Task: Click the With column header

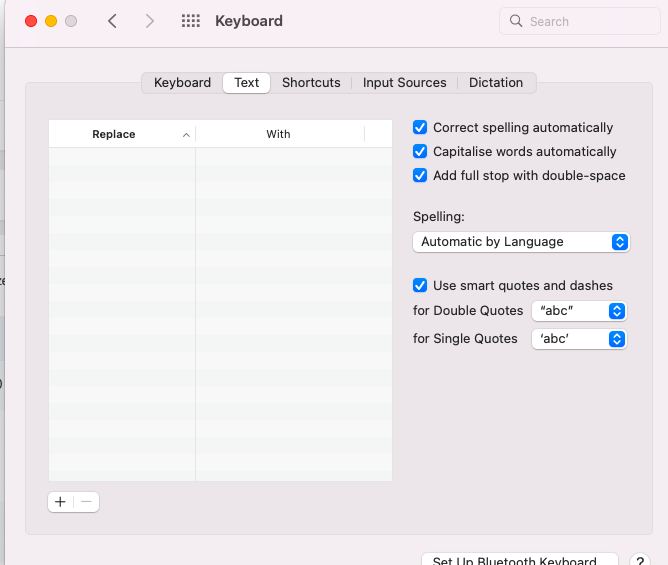Action: coord(280,134)
